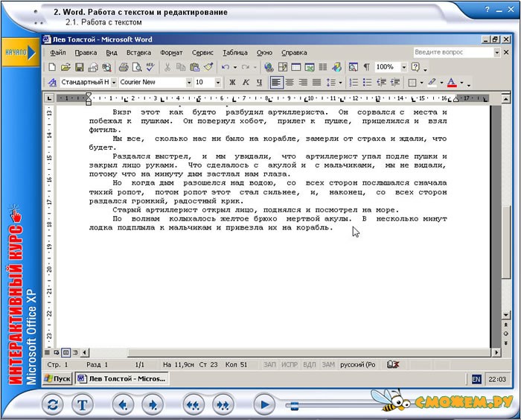Create a new blank document
This screenshot has height=420, width=521.
point(52,67)
